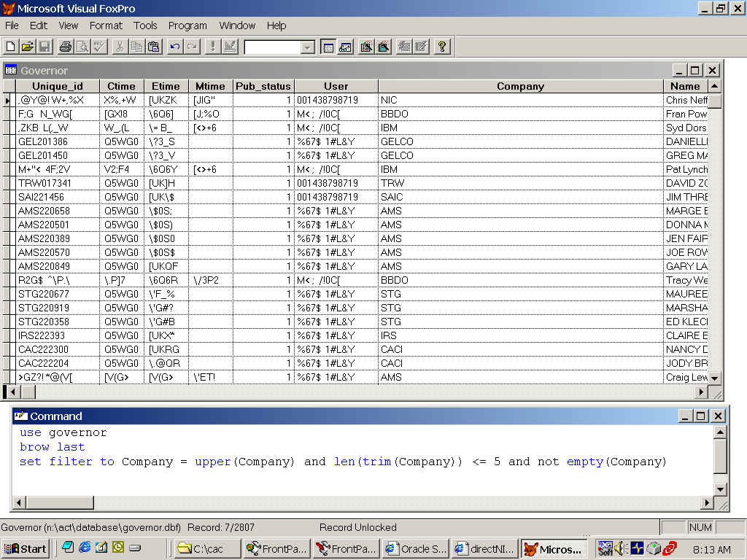
Task: Open the Program menu
Action: tap(187, 26)
